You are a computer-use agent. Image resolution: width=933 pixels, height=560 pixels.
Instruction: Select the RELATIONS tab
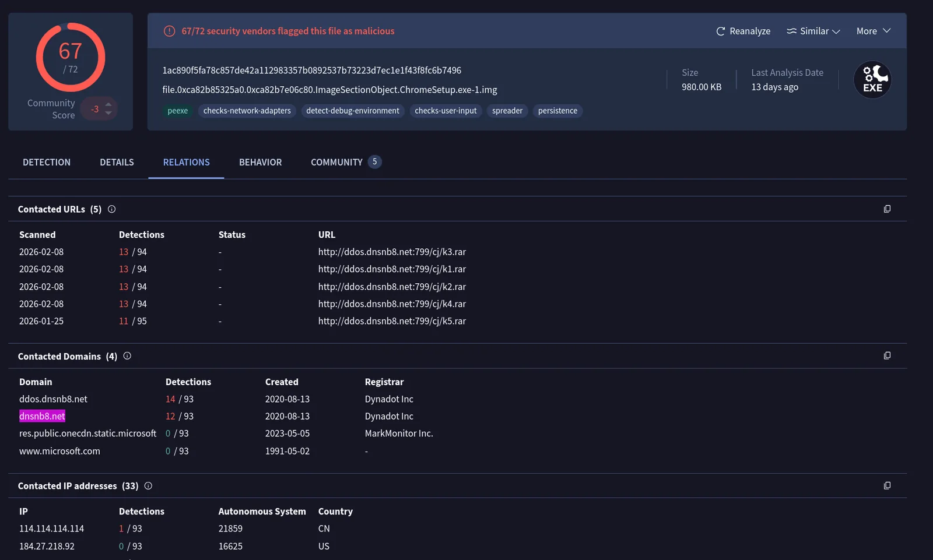pos(186,162)
